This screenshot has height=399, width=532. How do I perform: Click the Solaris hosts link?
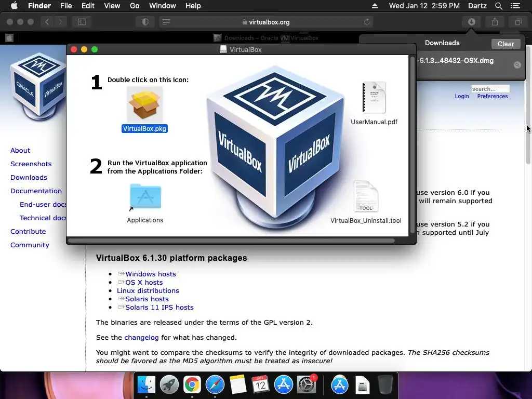point(147,299)
